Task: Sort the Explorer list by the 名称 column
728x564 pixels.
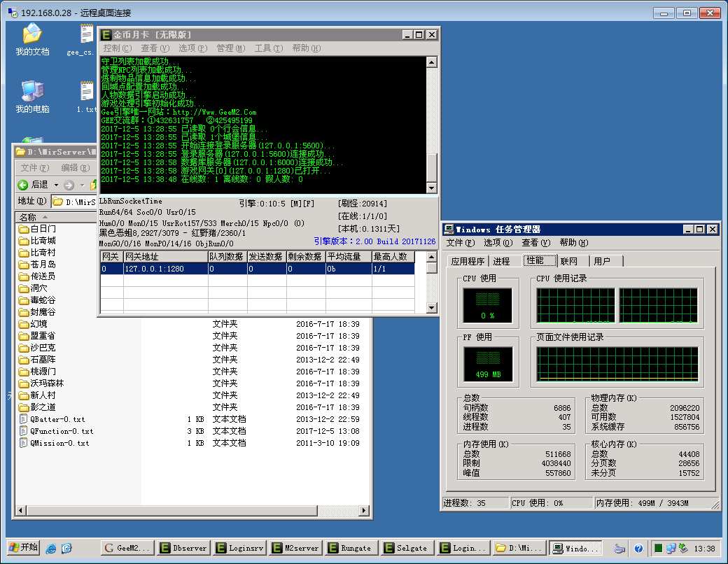Action: click(57, 217)
